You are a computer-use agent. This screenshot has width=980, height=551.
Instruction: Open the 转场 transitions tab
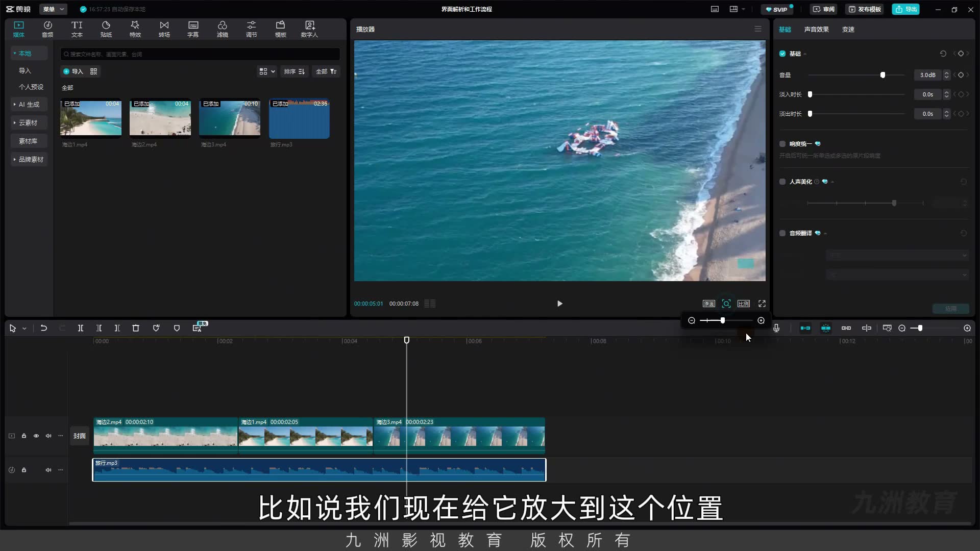(x=164, y=29)
